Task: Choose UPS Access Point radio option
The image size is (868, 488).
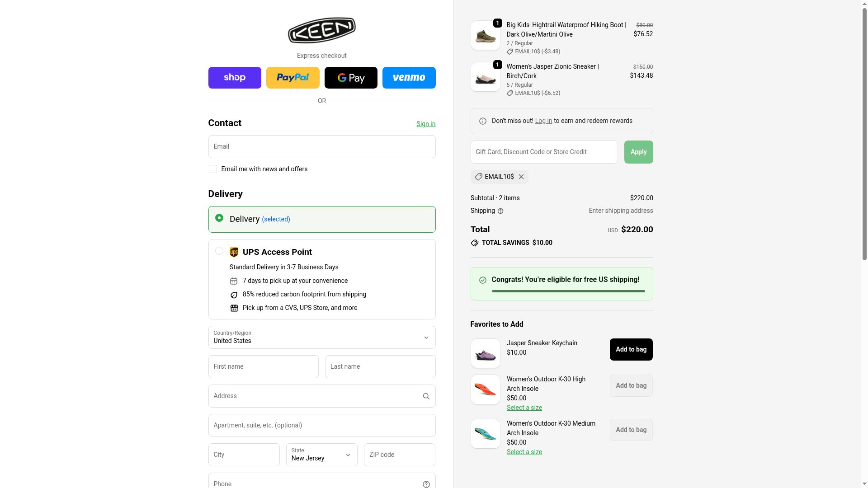Action: [219, 251]
